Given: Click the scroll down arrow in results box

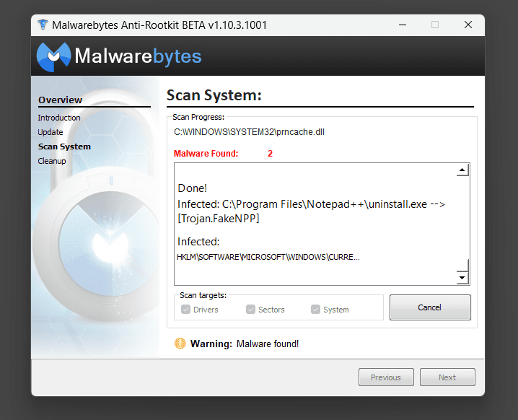Looking at the screenshot, I should (462, 278).
